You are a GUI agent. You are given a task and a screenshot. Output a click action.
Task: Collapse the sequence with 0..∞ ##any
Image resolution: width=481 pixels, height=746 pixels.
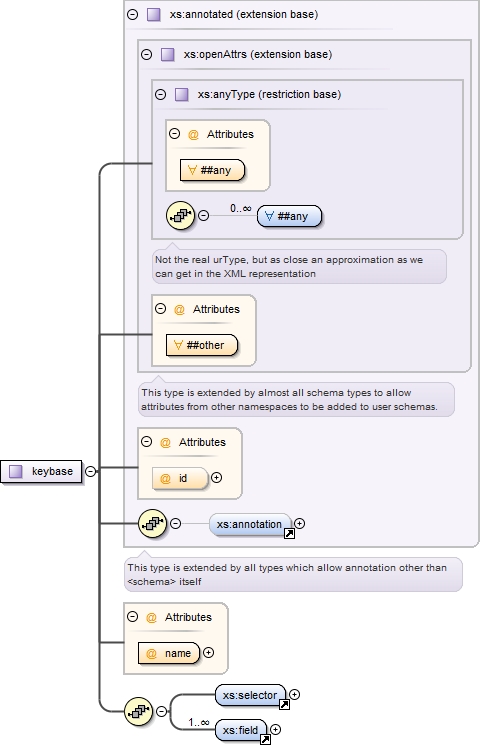203,216
